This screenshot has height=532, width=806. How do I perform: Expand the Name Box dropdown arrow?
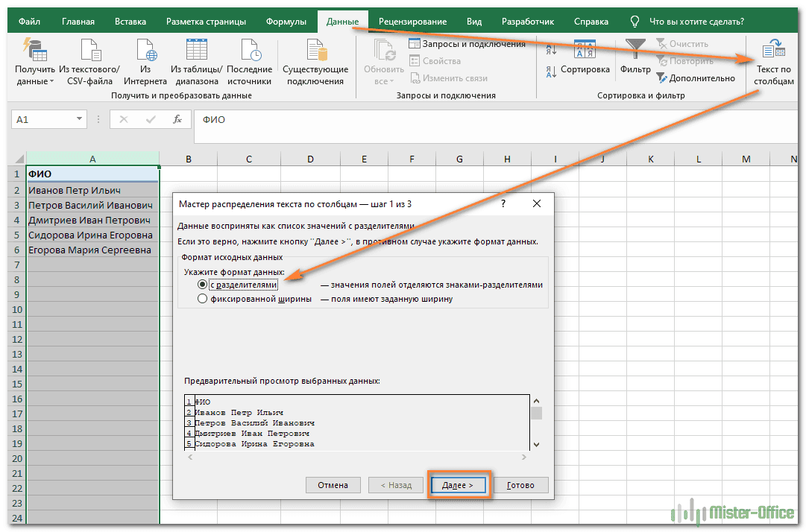pyautogui.click(x=80, y=119)
